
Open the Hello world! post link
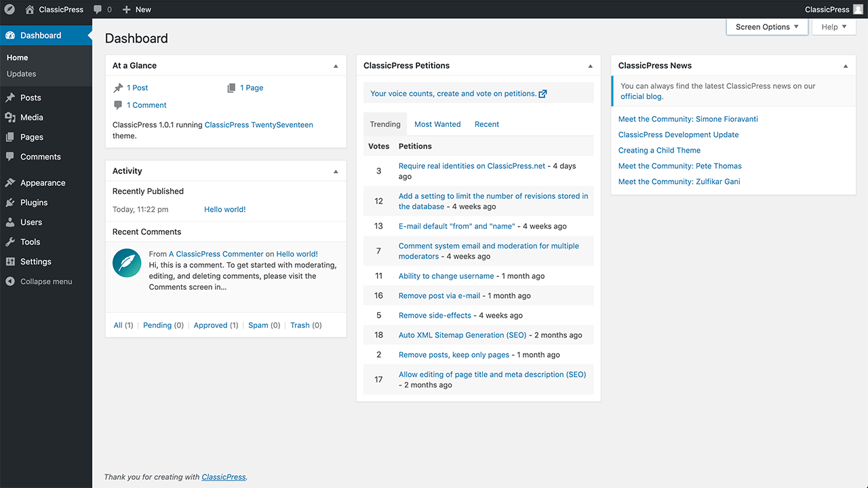pos(224,209)
